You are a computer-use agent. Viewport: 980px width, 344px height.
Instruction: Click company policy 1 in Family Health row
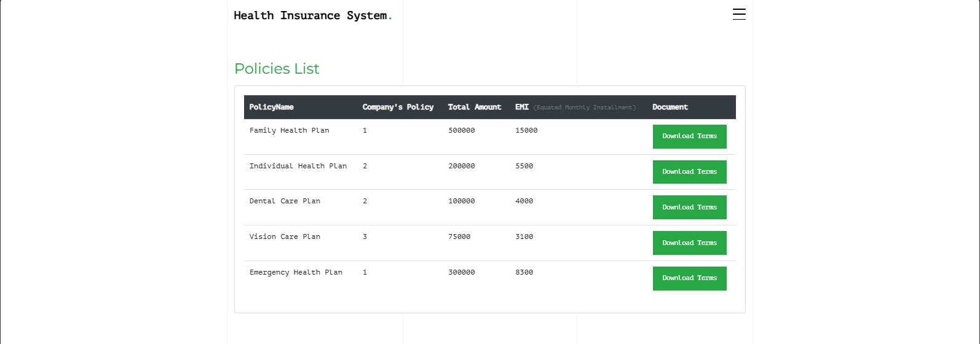coord(365,130)
